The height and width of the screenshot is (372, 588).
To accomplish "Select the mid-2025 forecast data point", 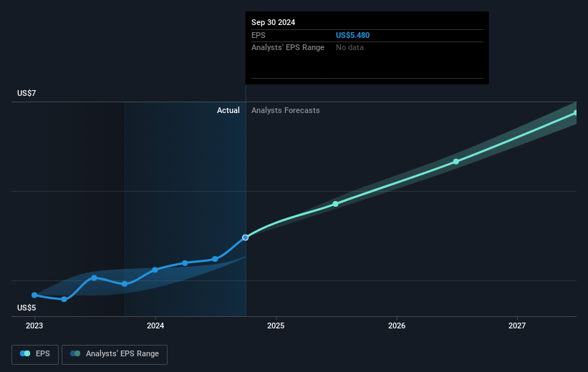I will [x=336, y=204].
